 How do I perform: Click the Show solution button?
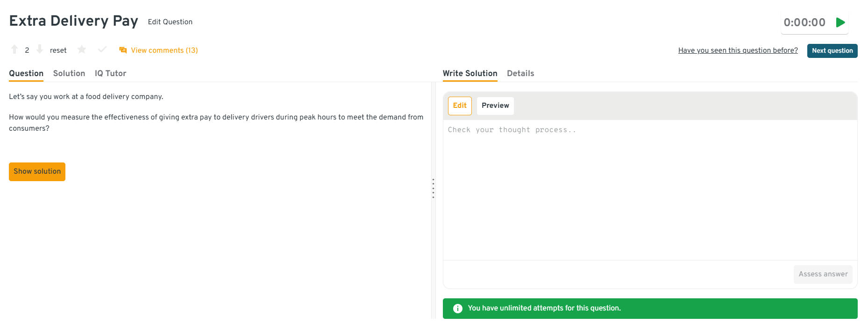pos(37,171)
